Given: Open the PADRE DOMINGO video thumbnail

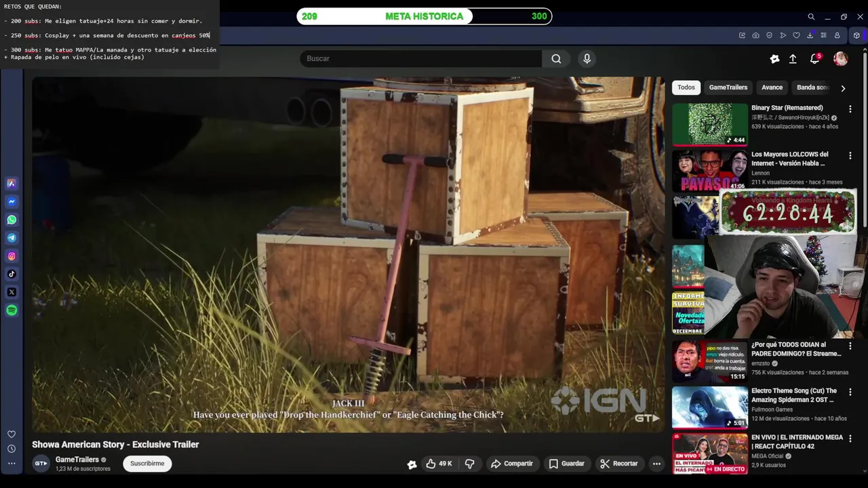Looking at the screenshot, I should click(709, 361).
